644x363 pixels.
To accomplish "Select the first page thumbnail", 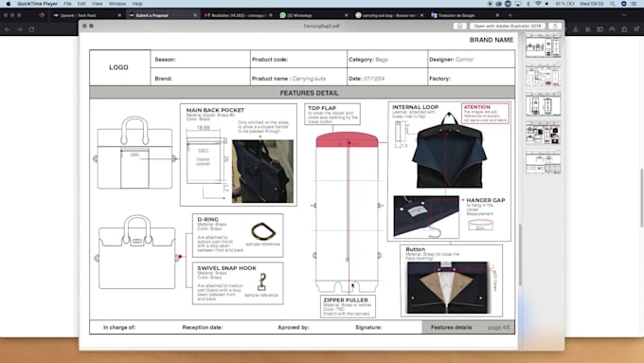I will (x=543, y=45).
